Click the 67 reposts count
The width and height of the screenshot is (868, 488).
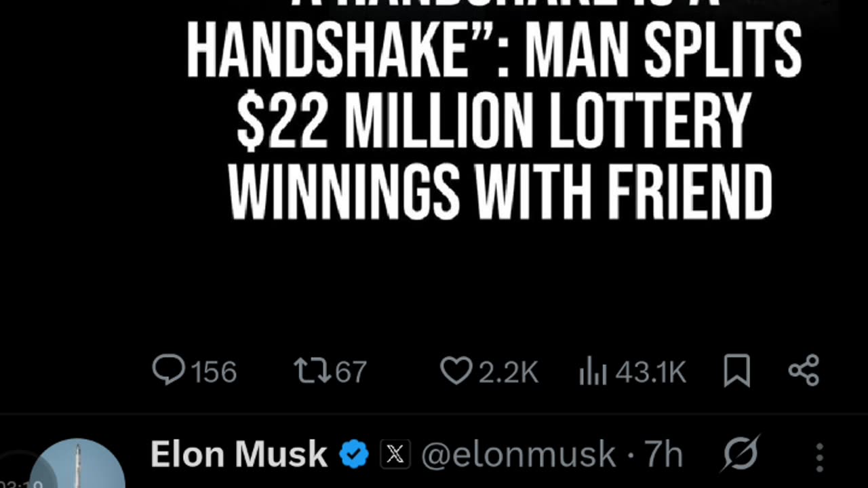point(351,372)
